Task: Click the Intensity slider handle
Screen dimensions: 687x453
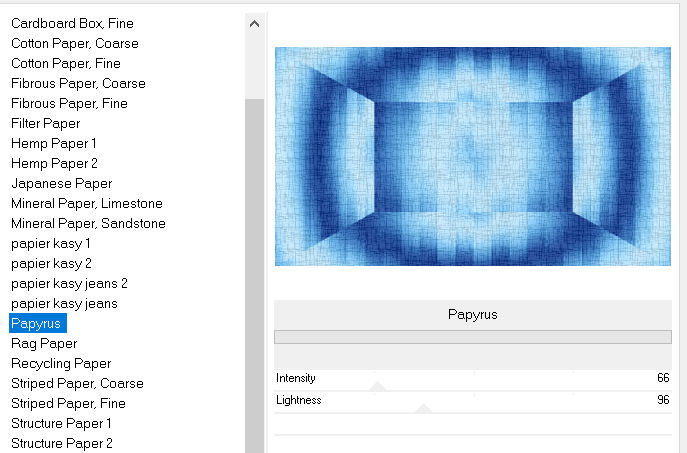Action: [x=377, y=386]
